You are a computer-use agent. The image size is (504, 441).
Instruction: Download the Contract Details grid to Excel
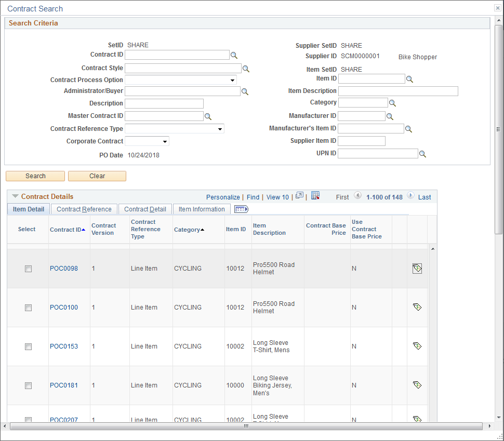[x=315, y=196]
